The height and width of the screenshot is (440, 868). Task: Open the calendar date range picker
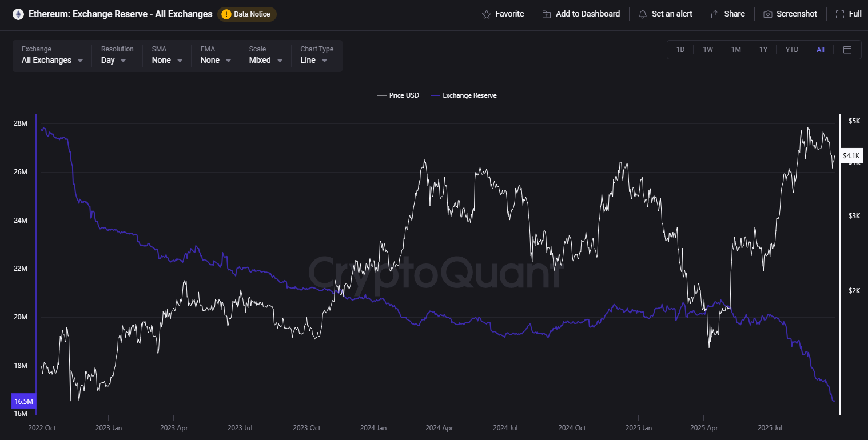(x=847, y=50)
